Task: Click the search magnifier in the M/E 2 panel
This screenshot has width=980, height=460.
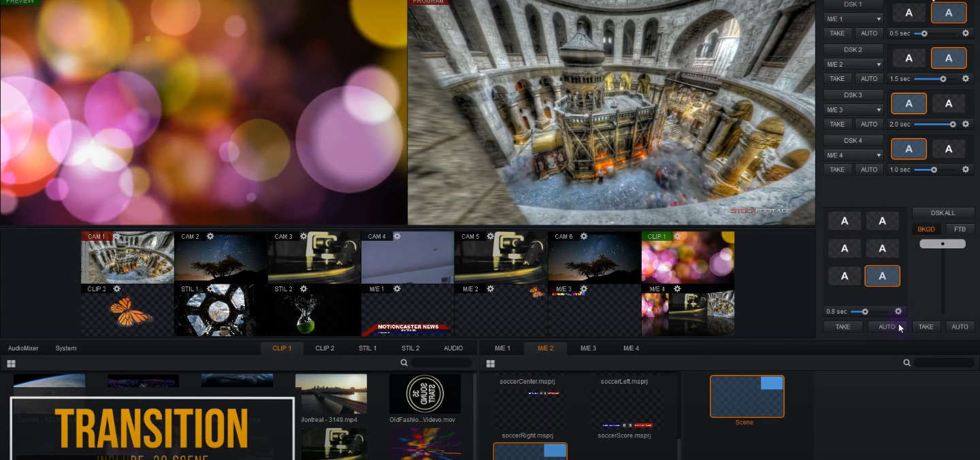Action: pos(906,363)
